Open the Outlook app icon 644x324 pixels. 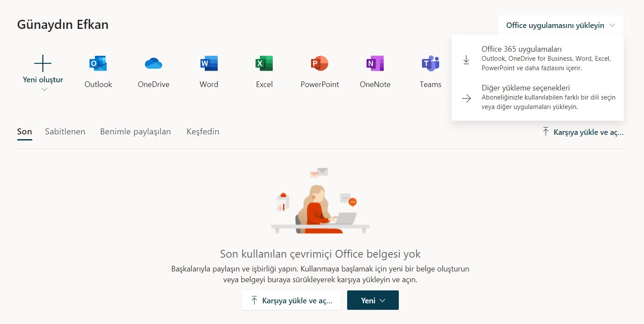click(x=98, y=64)
